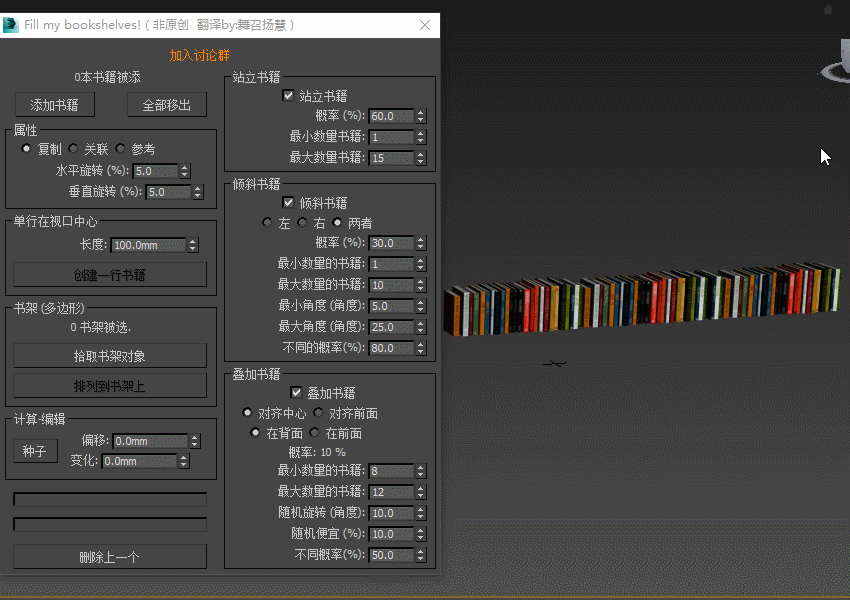The image size is (850, 600).
Task: Select the 关联 radio button
Action: pos(73,148)
